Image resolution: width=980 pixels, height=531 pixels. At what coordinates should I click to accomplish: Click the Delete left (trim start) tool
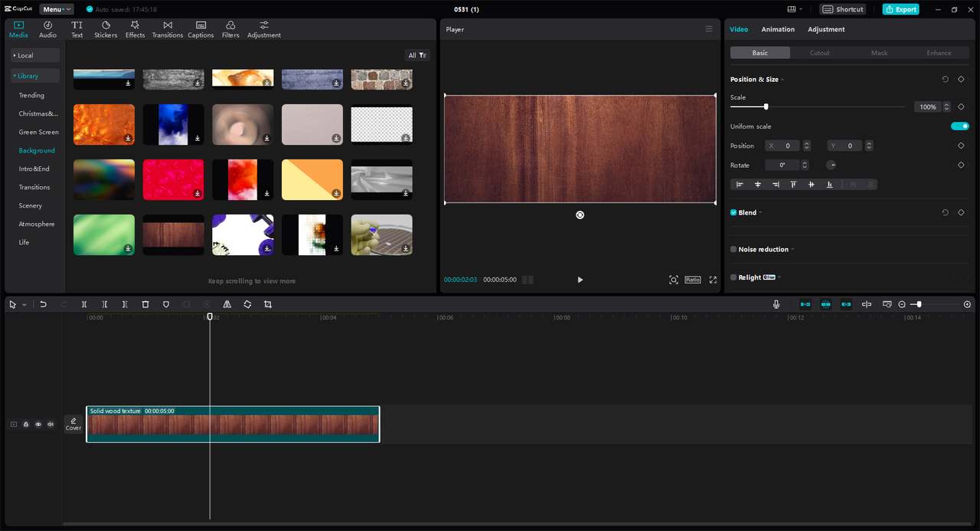(x=105, y=304)
